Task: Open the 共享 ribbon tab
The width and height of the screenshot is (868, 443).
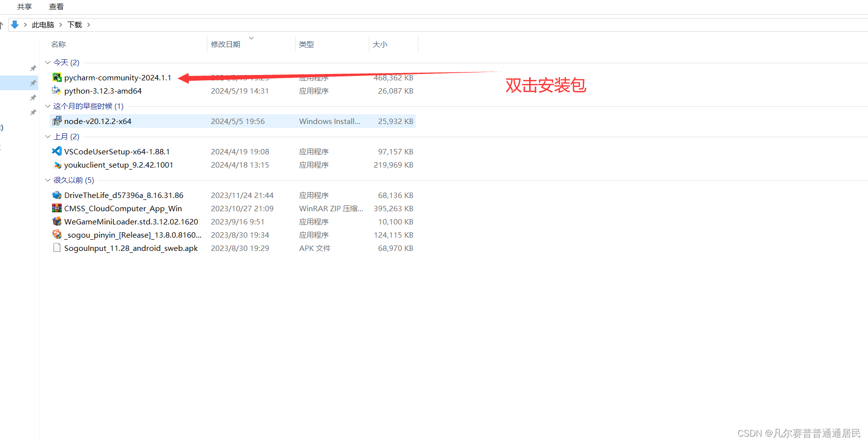Action: click(x=25, y=7)
